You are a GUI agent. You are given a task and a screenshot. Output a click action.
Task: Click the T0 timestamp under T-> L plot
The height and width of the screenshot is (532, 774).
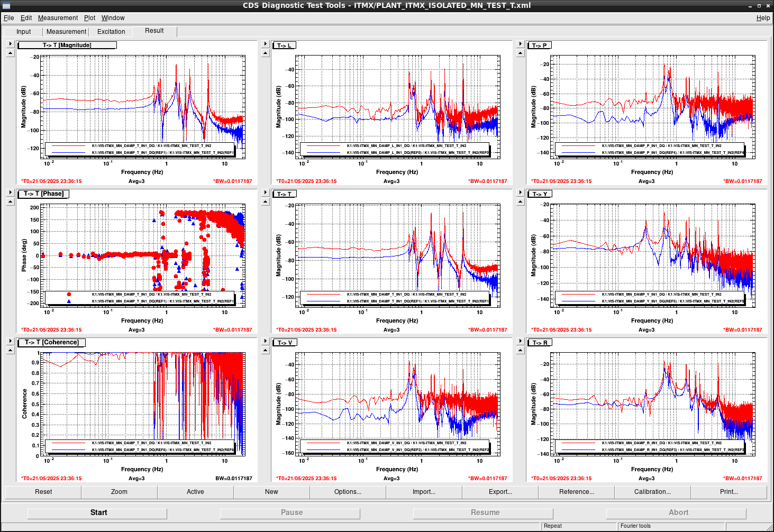[x=306, y=181]
